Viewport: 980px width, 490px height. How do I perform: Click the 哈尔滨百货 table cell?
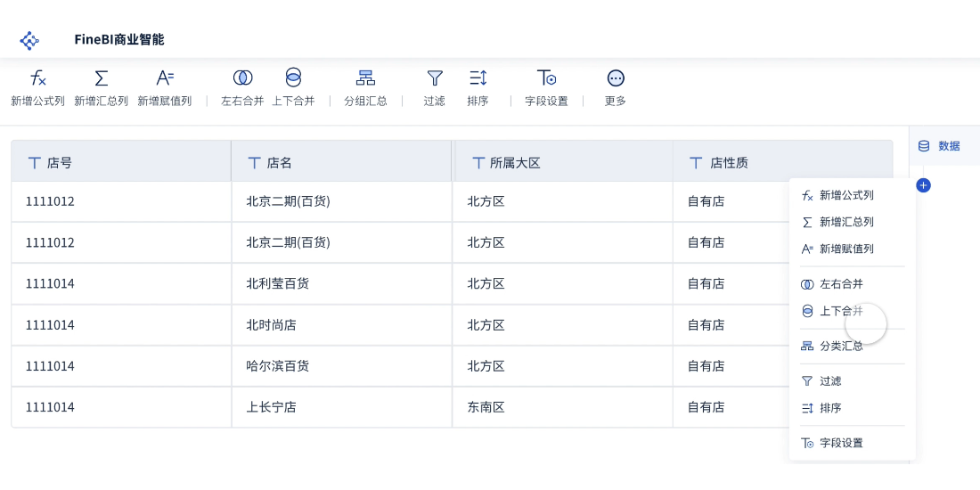pyautogui.click(x=278, y=366)
